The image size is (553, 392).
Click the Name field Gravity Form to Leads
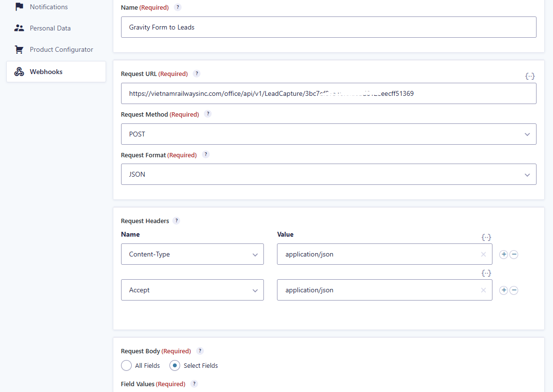coord(328,27)
